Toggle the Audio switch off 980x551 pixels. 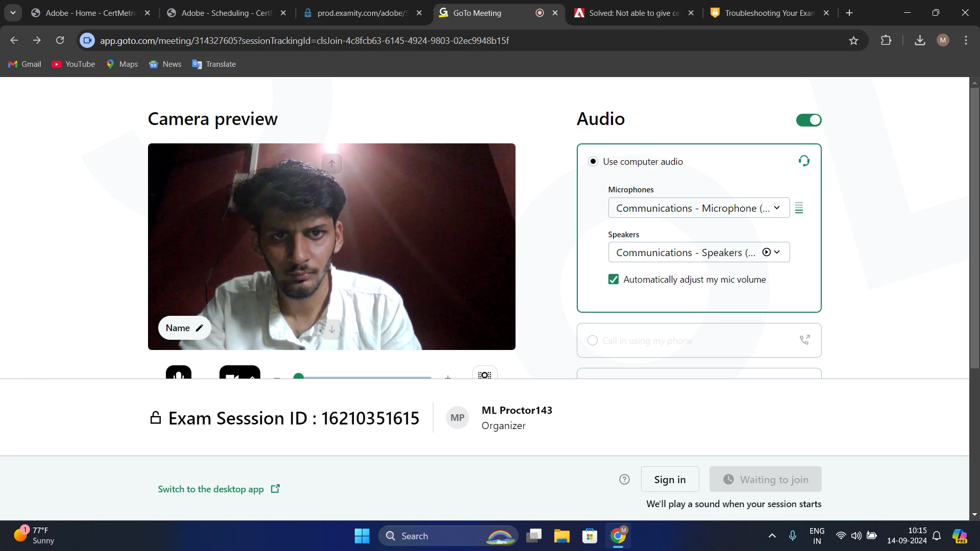808,120
